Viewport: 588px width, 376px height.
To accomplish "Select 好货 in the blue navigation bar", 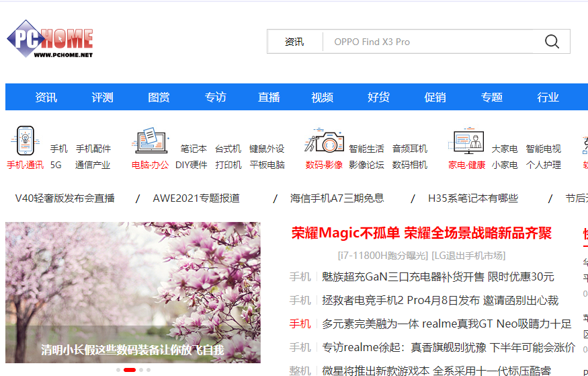I will click(x=378, y=98).
